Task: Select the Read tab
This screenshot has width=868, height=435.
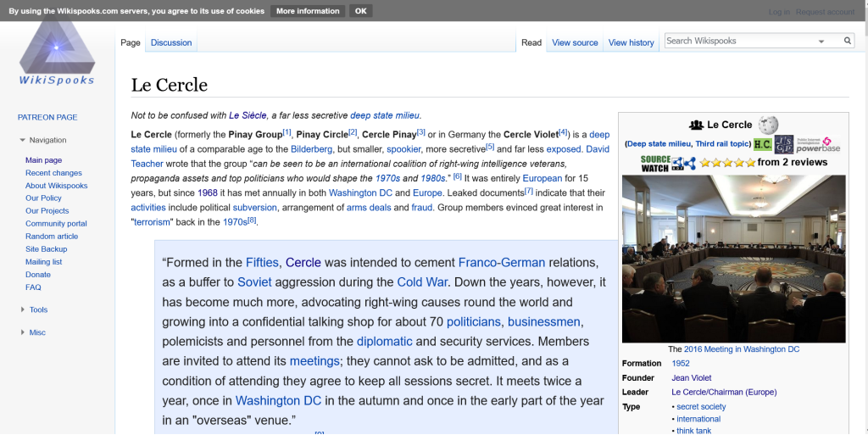Action: [531, 42]
